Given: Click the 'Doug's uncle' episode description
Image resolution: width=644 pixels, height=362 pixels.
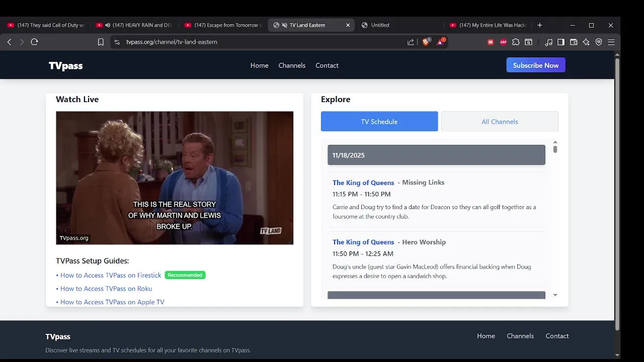Looking at the screenshot, I should (432, 271).
